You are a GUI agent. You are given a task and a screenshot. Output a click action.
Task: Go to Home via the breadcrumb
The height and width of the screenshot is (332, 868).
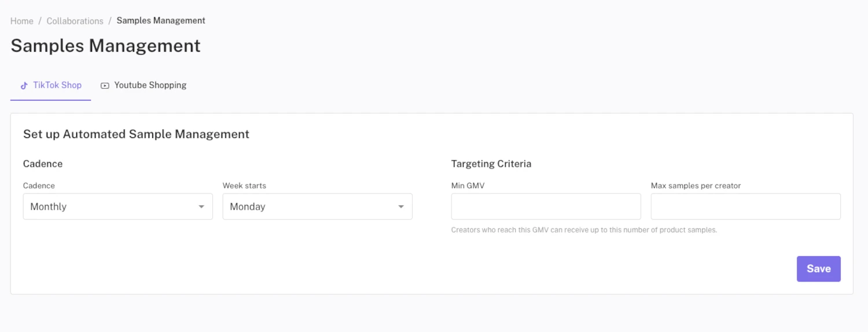22,21
